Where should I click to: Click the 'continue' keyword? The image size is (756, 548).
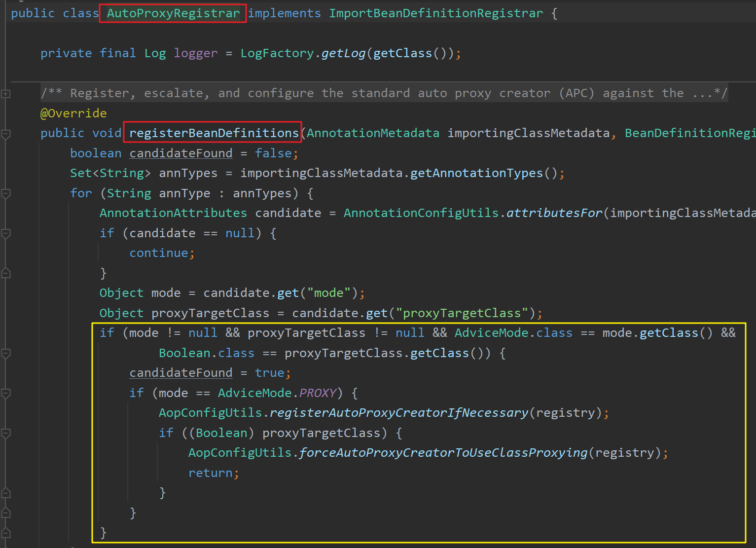coord(158,253)
